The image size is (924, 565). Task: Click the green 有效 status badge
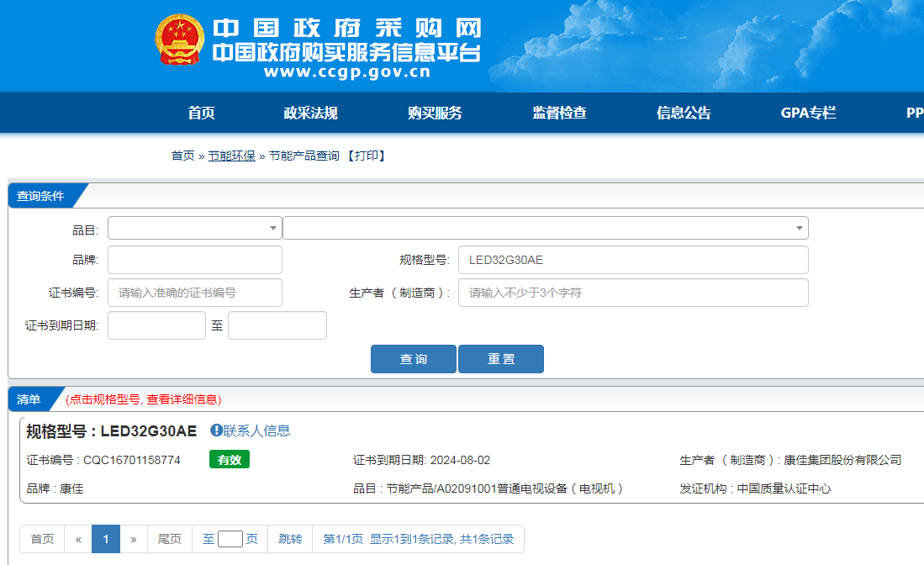230,460
